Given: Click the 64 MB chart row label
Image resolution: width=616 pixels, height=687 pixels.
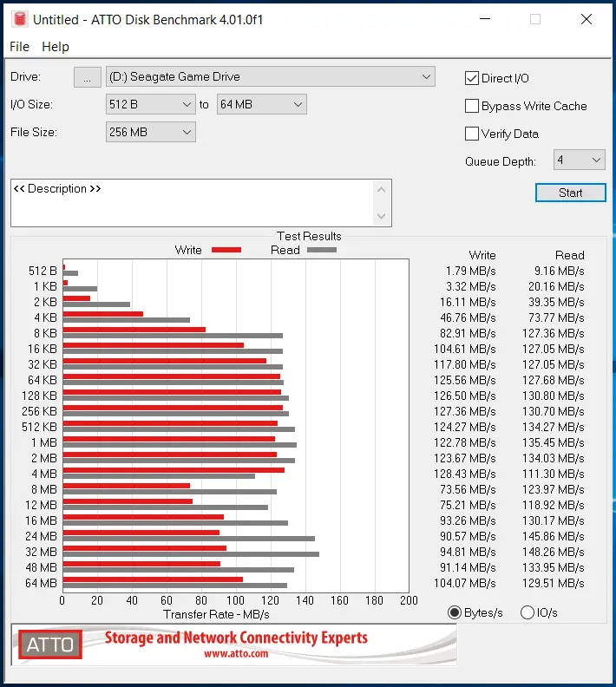Looking at the screenshot, I should click(41, 583).
